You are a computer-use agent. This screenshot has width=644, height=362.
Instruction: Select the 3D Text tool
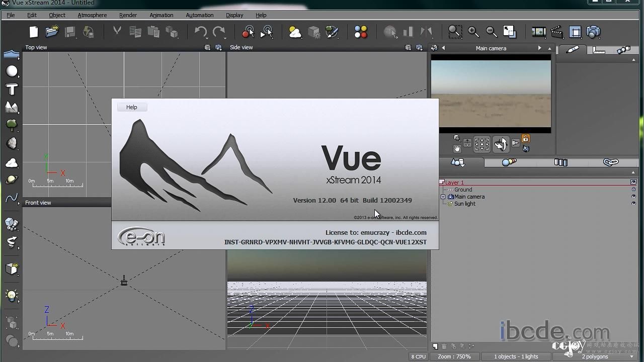coord(11,89)
